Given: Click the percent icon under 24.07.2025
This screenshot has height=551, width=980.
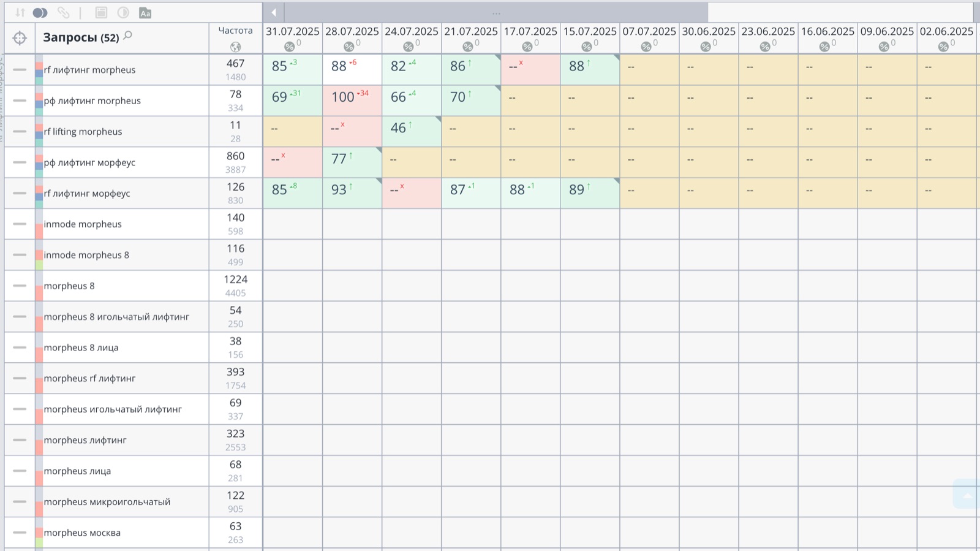Looking at the screenshot, I should (x=409, y=47).
